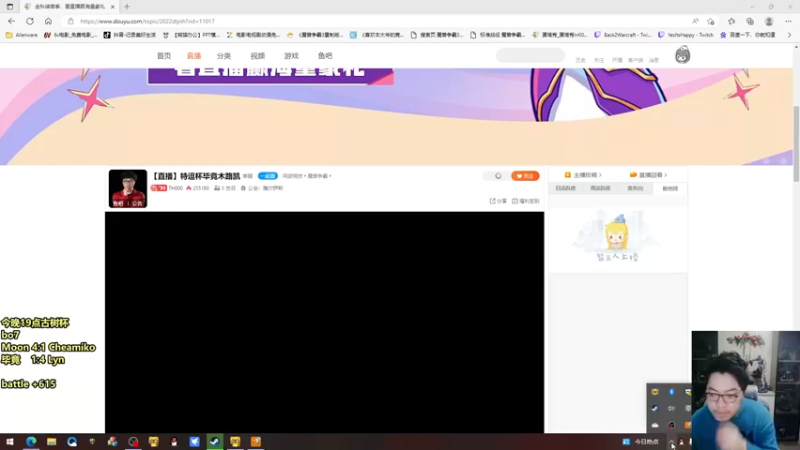Select the fourth active ranking tab
This screenshot has height=450, width=800.
[670, 188]
